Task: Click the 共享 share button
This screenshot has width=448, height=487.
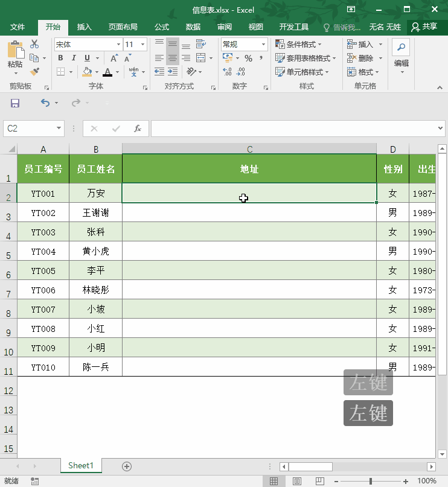Action: click(424, 27)
